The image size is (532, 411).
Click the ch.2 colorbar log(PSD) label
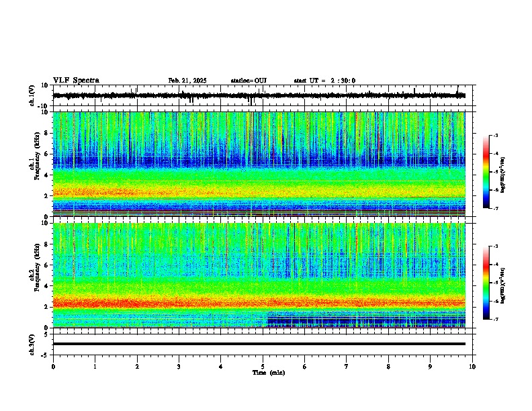[x=503, y=286]
